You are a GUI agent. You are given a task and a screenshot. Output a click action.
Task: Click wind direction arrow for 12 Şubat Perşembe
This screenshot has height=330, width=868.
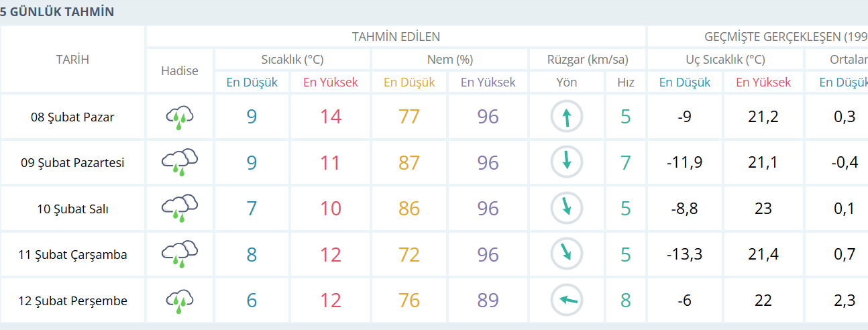click(567, 300)
